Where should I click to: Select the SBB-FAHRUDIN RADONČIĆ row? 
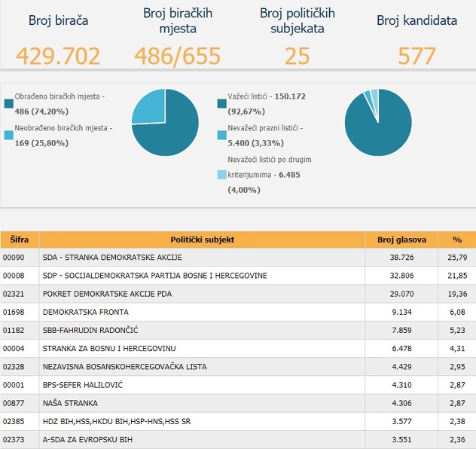pos(238,330)
